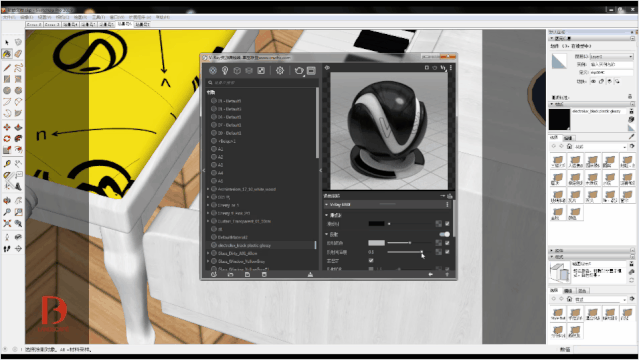Choose the Rotate tool

click(7, 139)
